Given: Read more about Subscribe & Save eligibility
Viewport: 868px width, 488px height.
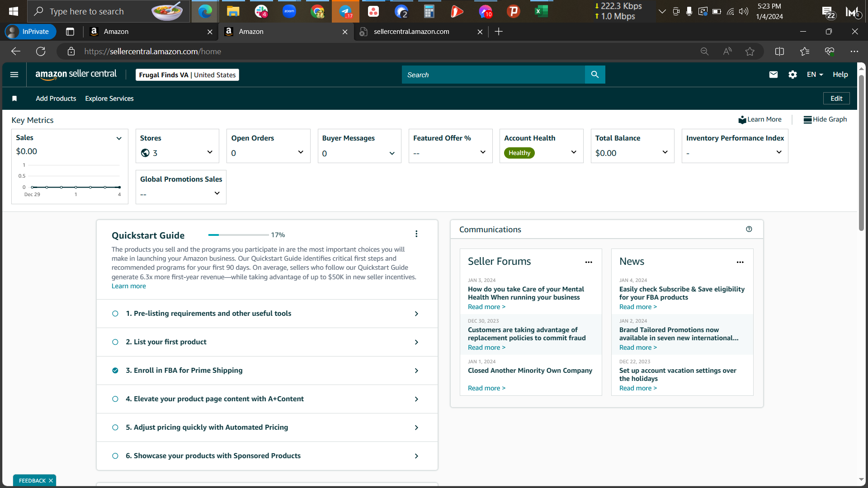Looking at the screenshot, I should [638, 307].
